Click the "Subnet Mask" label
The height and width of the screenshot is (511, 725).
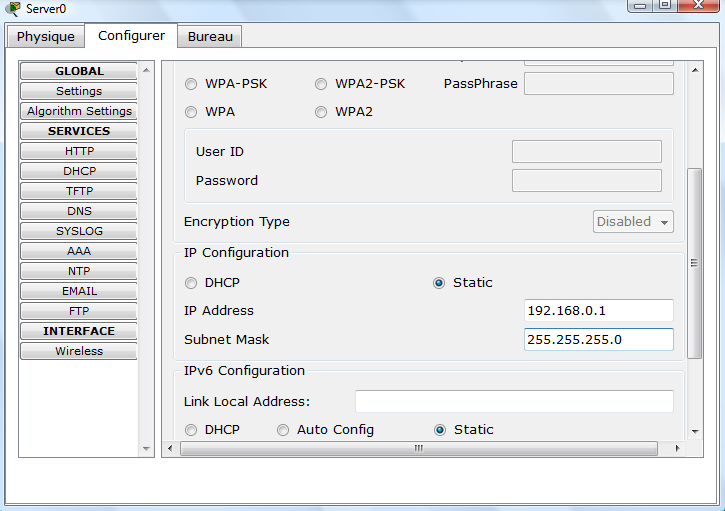227,339
